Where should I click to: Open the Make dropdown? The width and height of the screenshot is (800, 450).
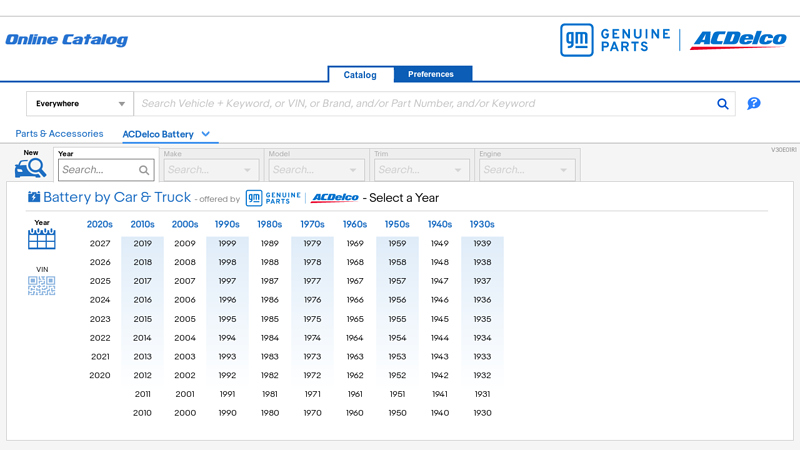tap(210, 169)
